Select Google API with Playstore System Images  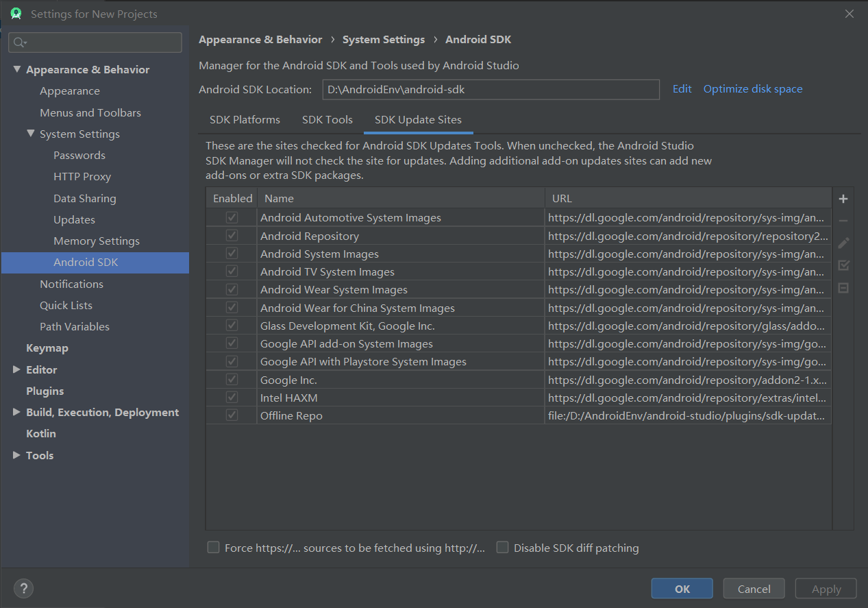(x=363, y=361)
